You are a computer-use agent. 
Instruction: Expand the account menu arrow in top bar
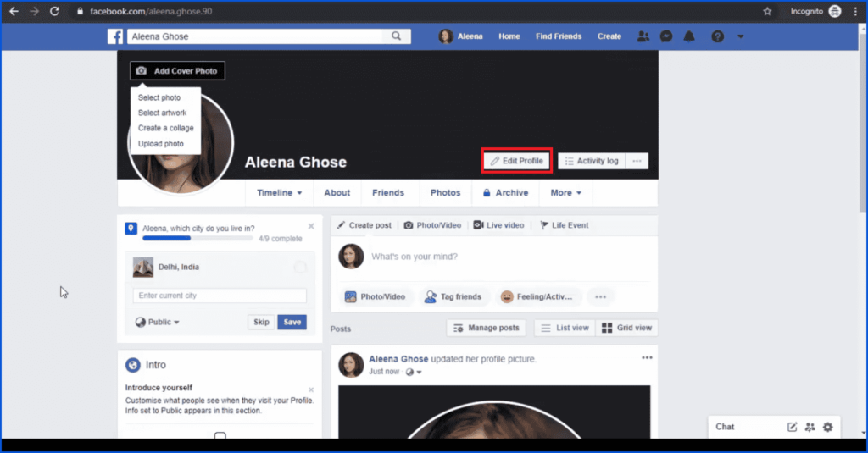tap(741, 36)
